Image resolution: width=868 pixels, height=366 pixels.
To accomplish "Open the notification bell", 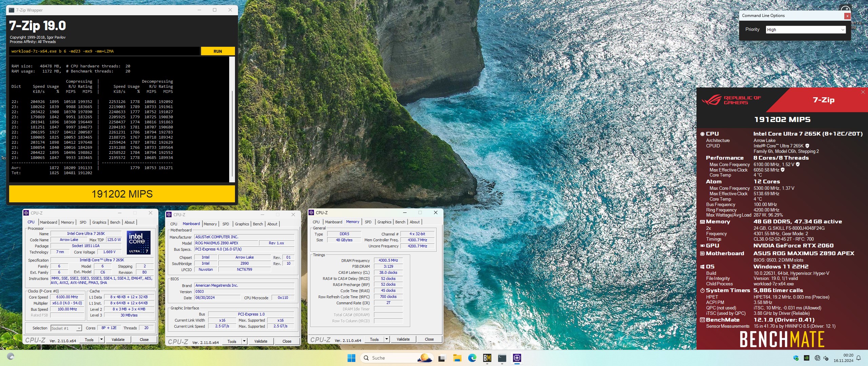I will [859, 358].
